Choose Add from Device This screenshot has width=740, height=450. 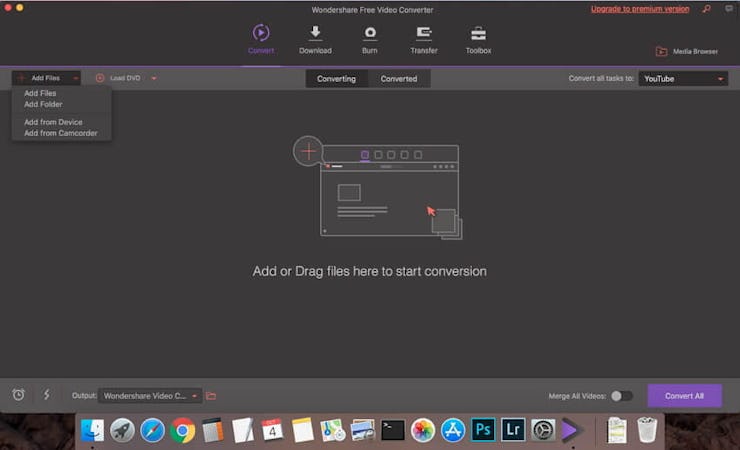[x=53, y=122]
